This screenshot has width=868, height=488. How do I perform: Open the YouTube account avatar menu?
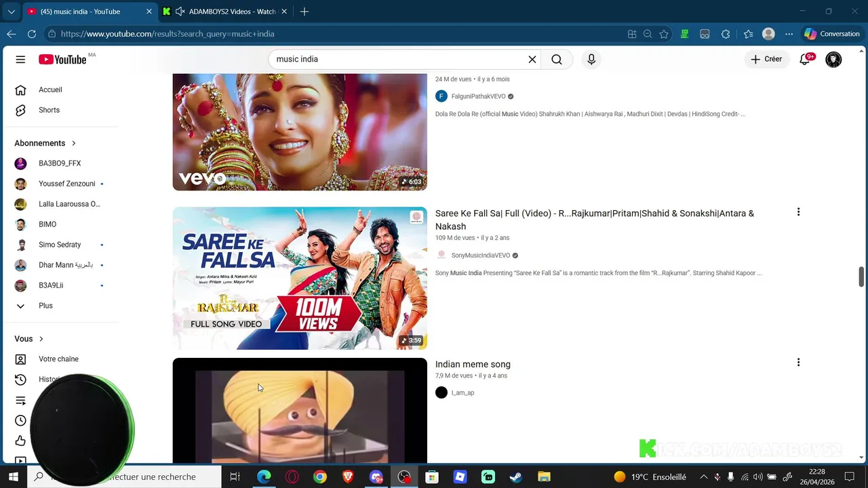[x=833, y=60]
